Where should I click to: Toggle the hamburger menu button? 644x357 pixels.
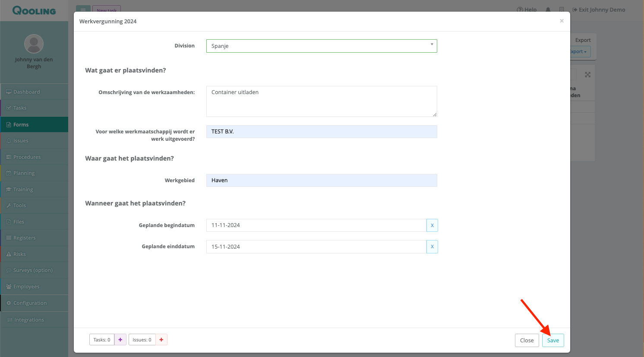(83, 9)
